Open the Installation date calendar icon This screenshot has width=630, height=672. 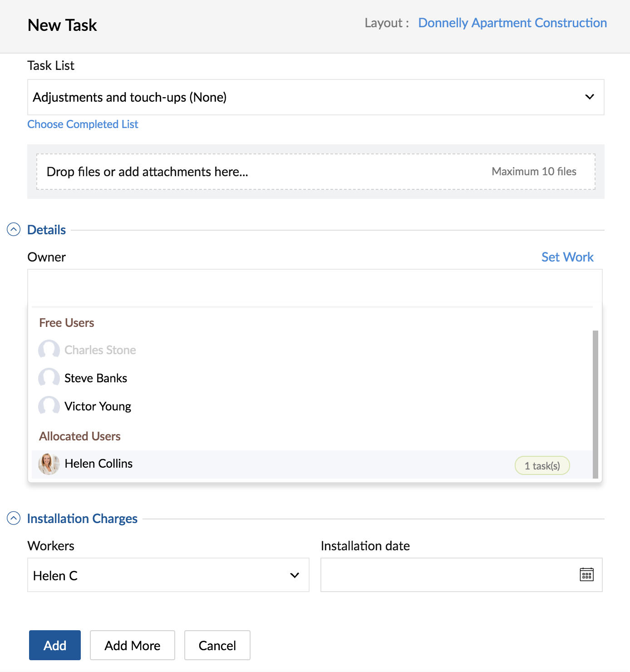pos(586,574)
